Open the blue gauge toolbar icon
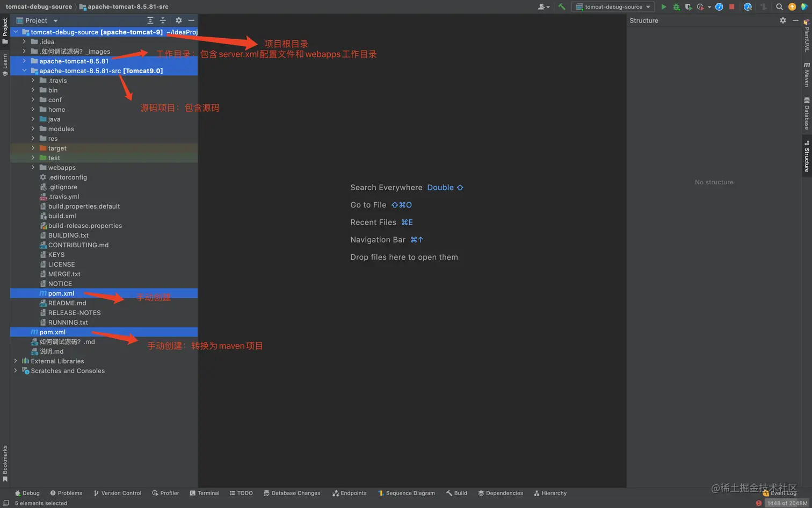 point(719,7)
